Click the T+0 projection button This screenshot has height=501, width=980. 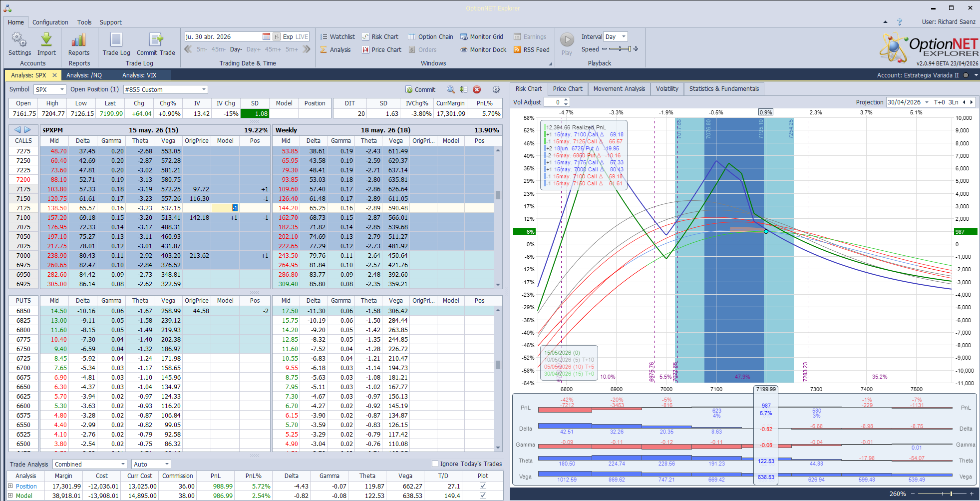[x=939, y=102]
